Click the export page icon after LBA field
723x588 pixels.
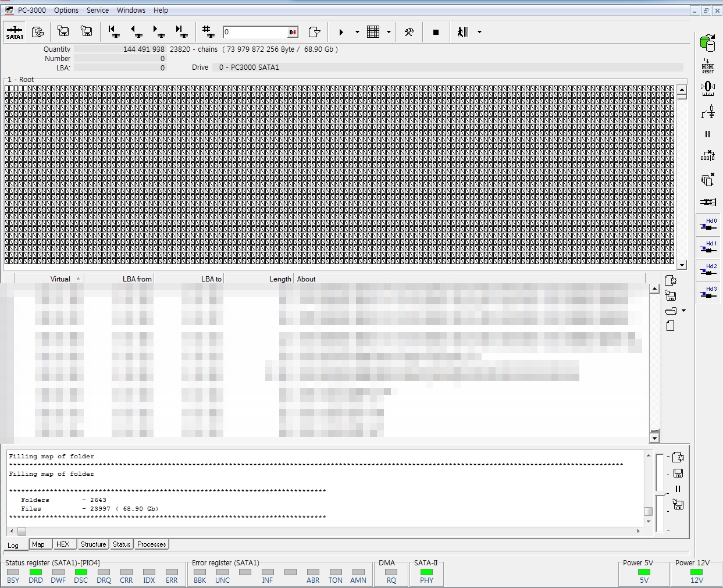(x=314, y=32)
